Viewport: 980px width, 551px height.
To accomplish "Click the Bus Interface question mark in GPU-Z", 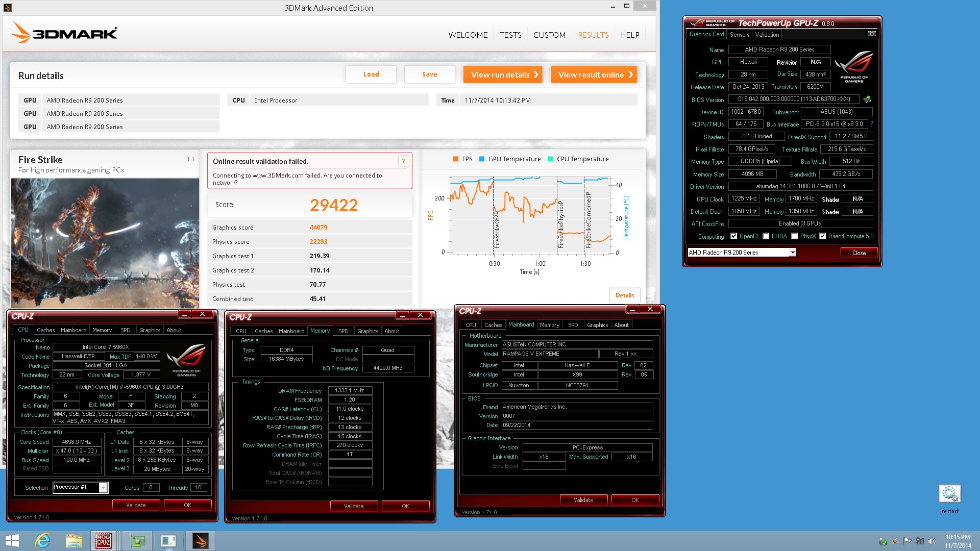I will (871, 124).
